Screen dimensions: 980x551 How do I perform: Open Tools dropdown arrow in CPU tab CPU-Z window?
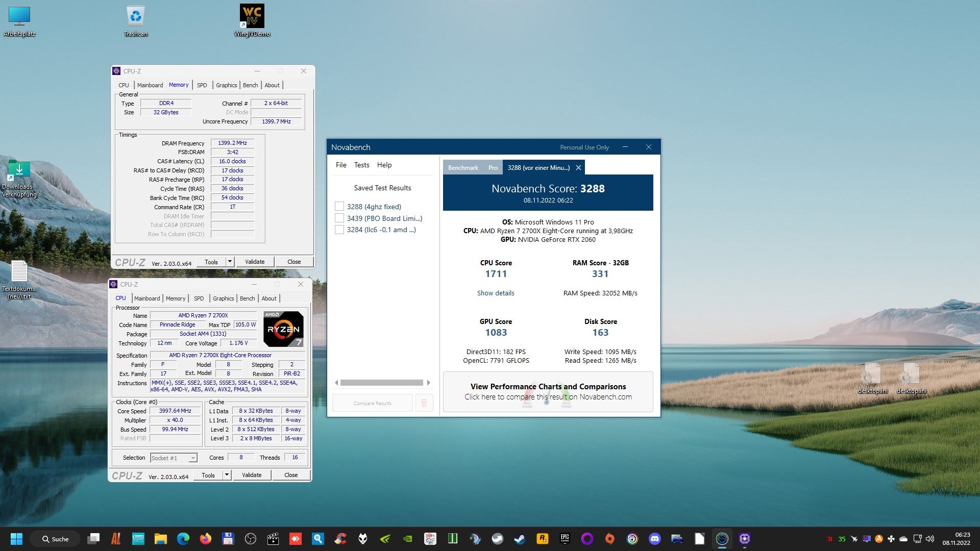pyautogui.click(x=227, y=475)
